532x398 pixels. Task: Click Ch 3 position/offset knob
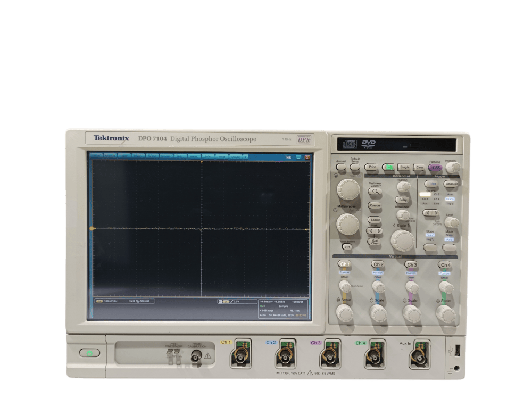[x=412, y=287]
